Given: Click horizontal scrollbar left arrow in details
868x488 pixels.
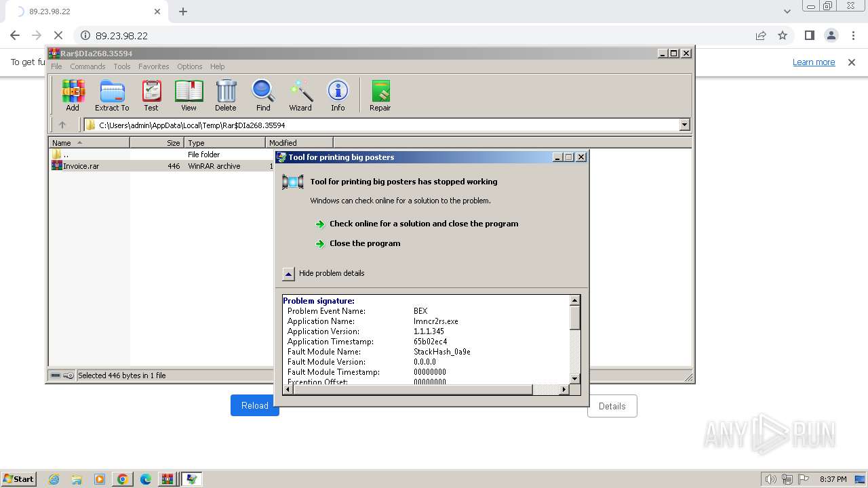Looking at the screenshot, I should 288,390.
